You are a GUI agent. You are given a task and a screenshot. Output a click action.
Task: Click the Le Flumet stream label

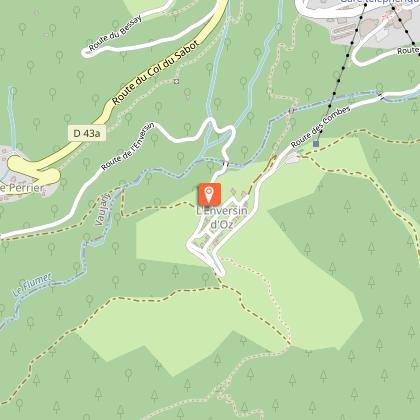coord(32,284)
